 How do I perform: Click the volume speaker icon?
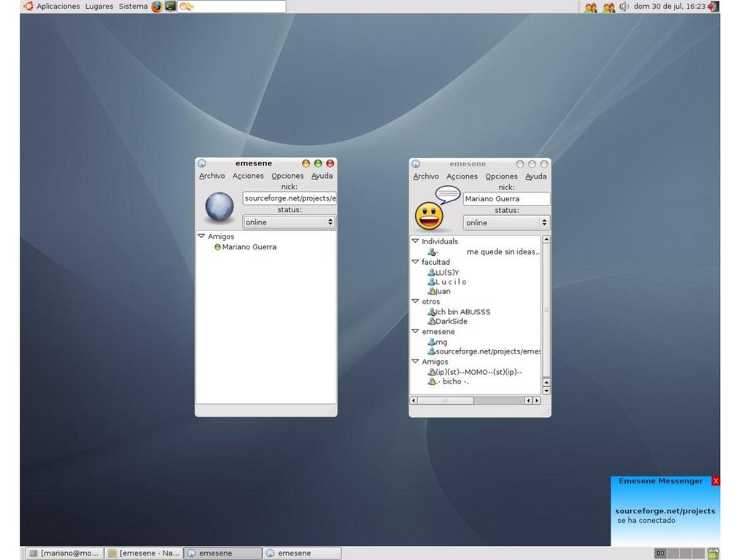[624, 7]
